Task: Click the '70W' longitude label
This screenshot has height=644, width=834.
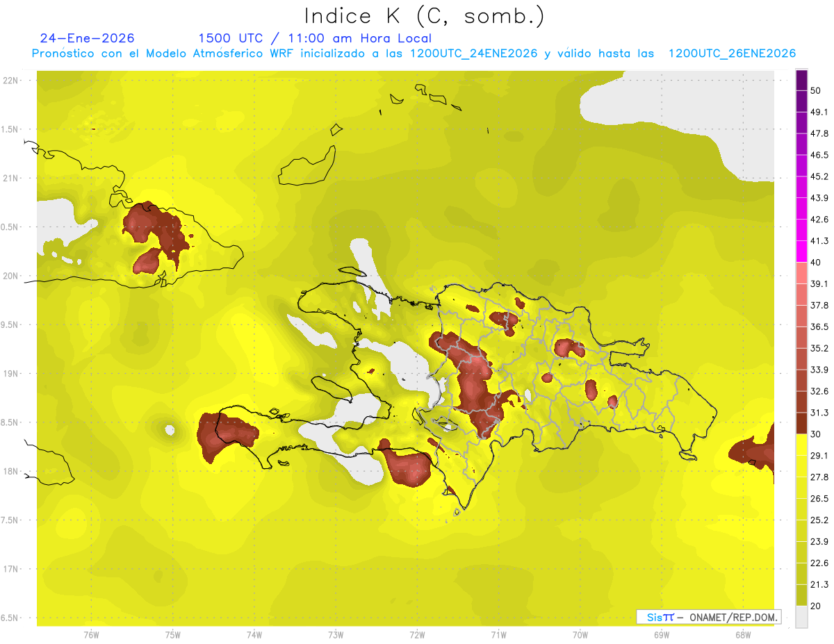Action: [x=580, y=634]
